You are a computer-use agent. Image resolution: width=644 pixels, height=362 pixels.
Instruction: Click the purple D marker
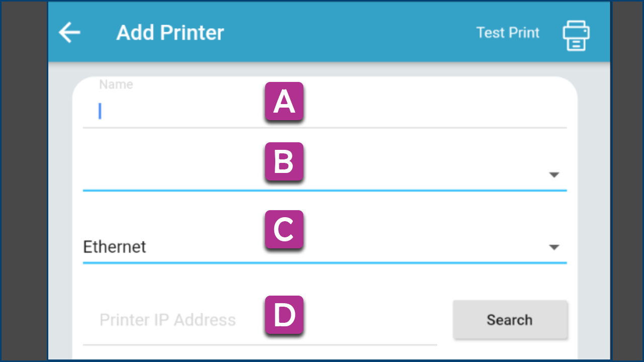pyautogui.click(x=284, y=315)
